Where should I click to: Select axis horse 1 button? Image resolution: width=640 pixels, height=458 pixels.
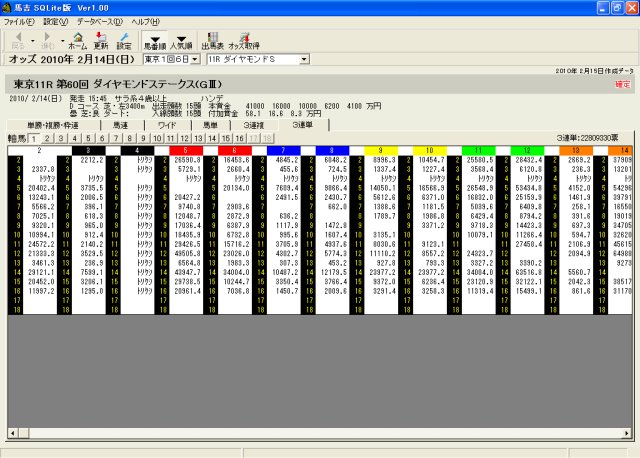coord(34,138)
